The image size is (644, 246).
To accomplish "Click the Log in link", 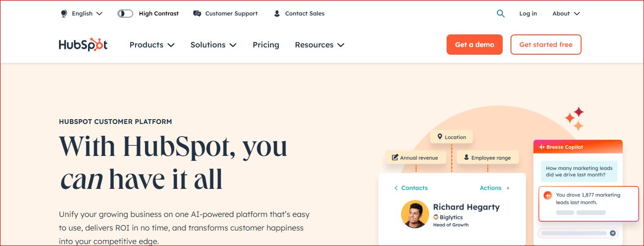I will point(528,14).
